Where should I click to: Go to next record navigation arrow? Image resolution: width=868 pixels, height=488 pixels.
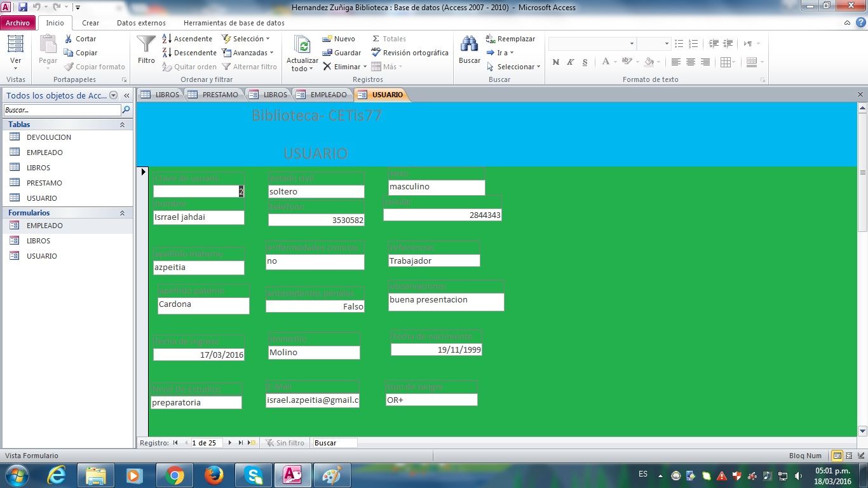tap(230, 443)
